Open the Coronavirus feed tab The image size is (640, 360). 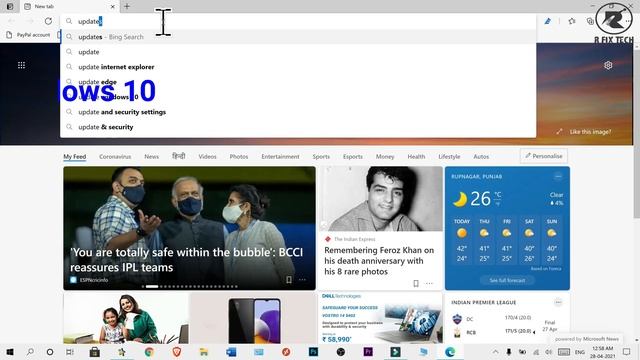pos(115,156)
